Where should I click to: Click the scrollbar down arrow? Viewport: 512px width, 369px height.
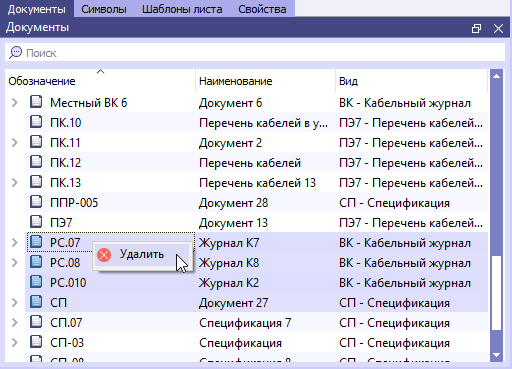tap(496, 355)
